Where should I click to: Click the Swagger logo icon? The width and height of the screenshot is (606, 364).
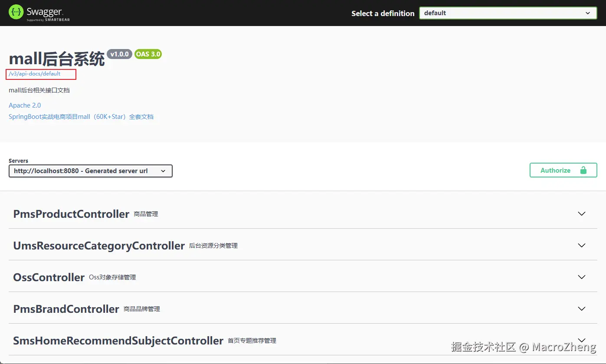[16, 13]
